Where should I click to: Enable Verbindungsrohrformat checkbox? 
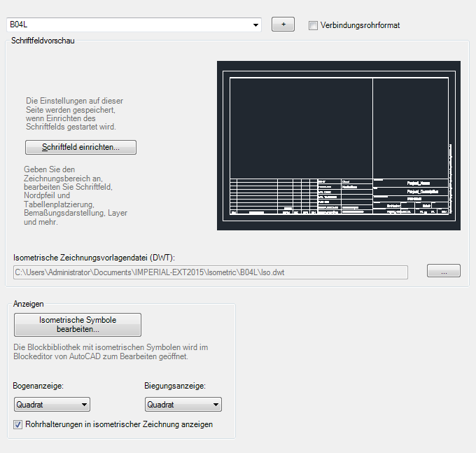point(313,25)
